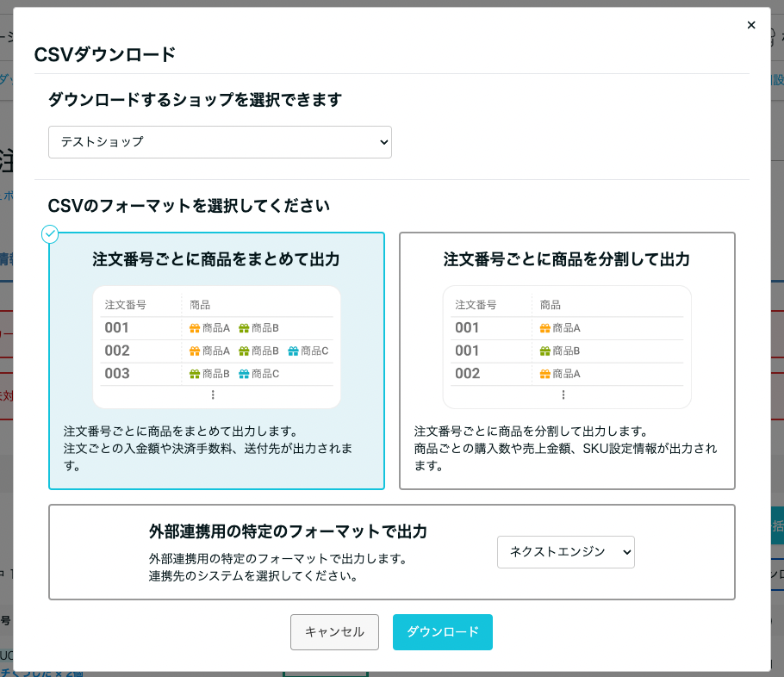Select 注文番号ごとに商品をまとめて出力 format card
The height and width of the screenshot is (677, 784).
pos(216,361)
